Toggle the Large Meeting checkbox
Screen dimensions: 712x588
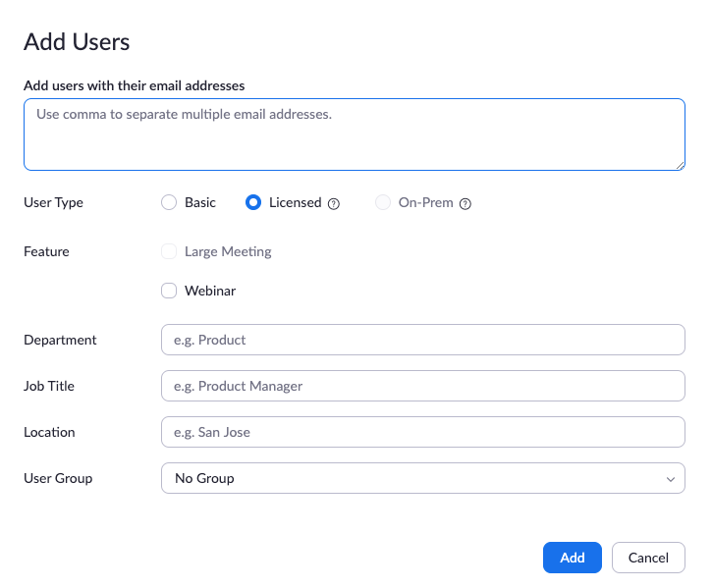point(169,251)
